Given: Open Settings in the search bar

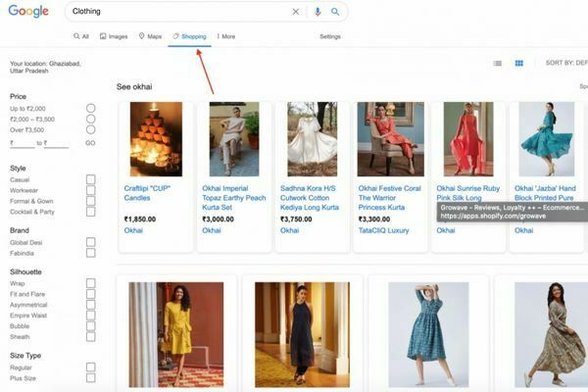Looking at the screenshot, I should tap(330, 36).
